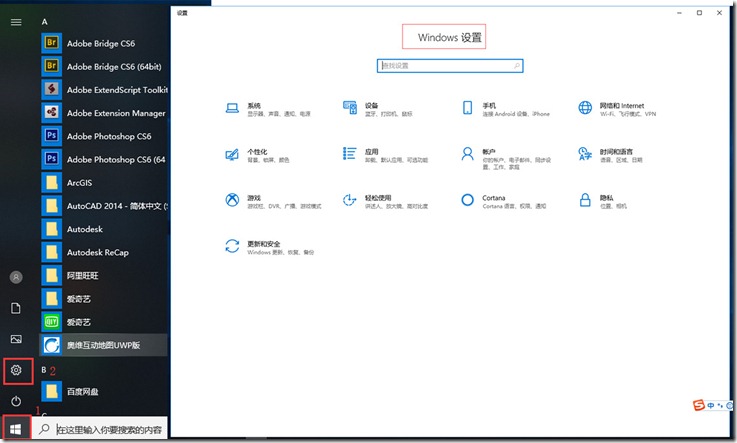This screenshot has height=443, width=737.
Task: Click the hamburger menu atop Start menu
Action: point(16,22)
